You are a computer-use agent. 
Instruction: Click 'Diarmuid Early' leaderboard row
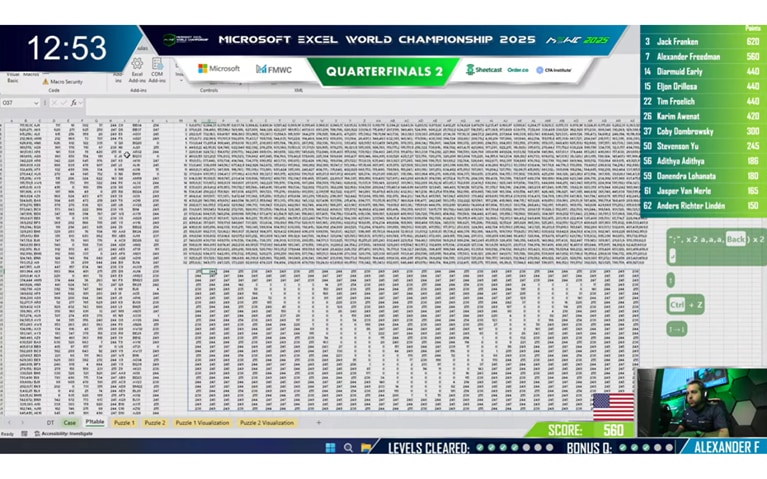coord(702,71)
